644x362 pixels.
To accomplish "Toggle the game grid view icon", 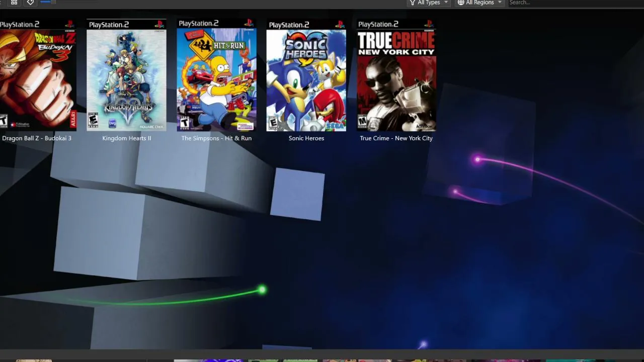I will (x=14, y=3).
